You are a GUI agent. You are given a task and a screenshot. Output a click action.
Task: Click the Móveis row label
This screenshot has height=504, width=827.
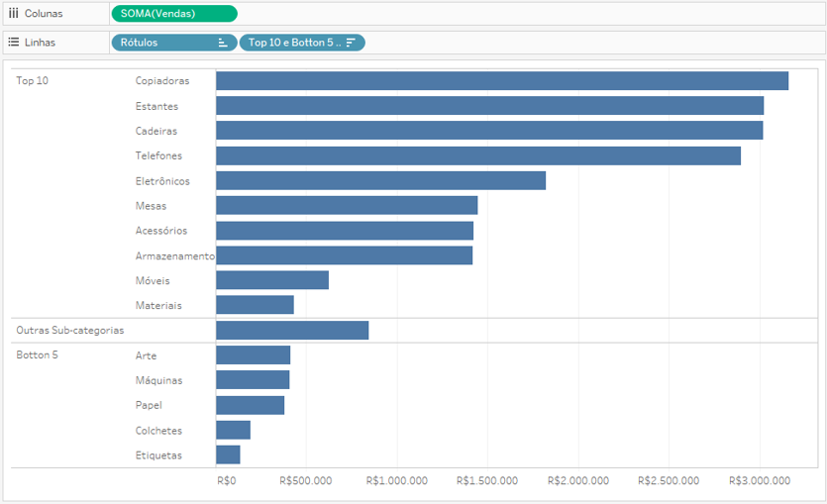153,280
